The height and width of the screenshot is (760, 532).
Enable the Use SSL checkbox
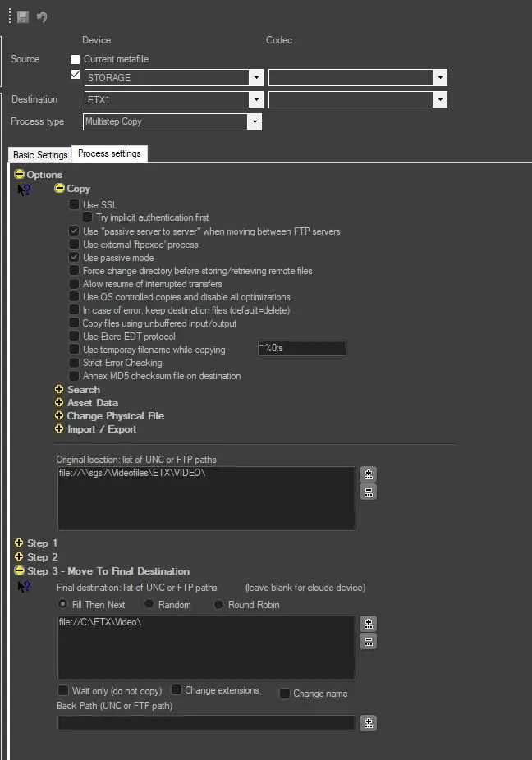point(75,205)
